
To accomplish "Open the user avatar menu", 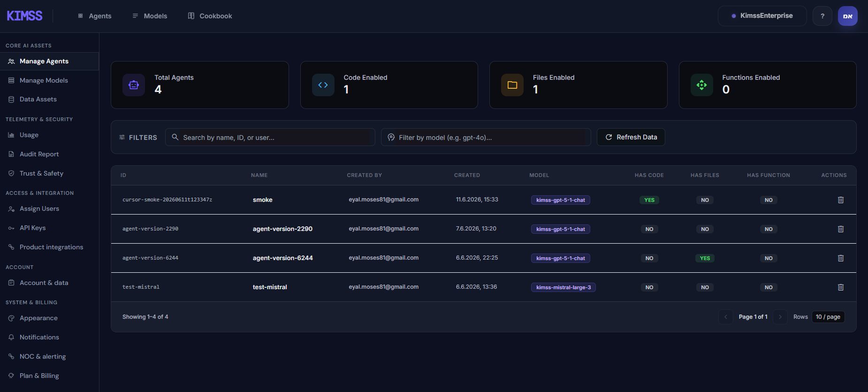I will [847, 16].
